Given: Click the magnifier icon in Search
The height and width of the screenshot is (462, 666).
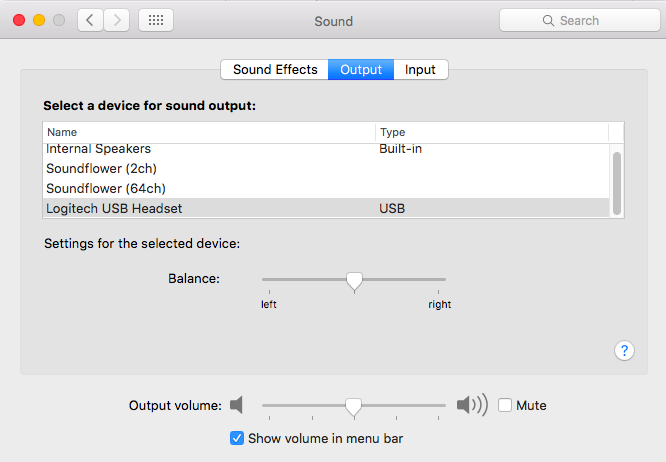Looking at the screenshot, I should tap(548, 20).
